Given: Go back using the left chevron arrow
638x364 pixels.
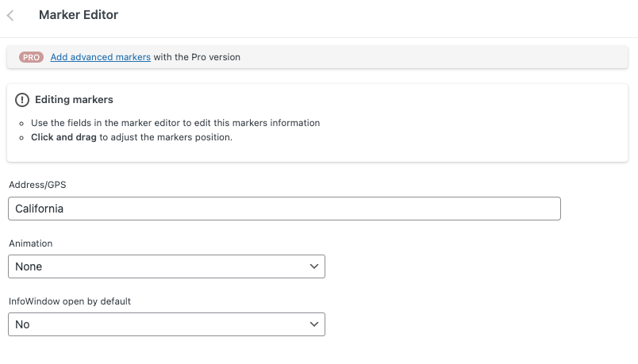Looking at the screenshot, I should (x=10, y=15).
